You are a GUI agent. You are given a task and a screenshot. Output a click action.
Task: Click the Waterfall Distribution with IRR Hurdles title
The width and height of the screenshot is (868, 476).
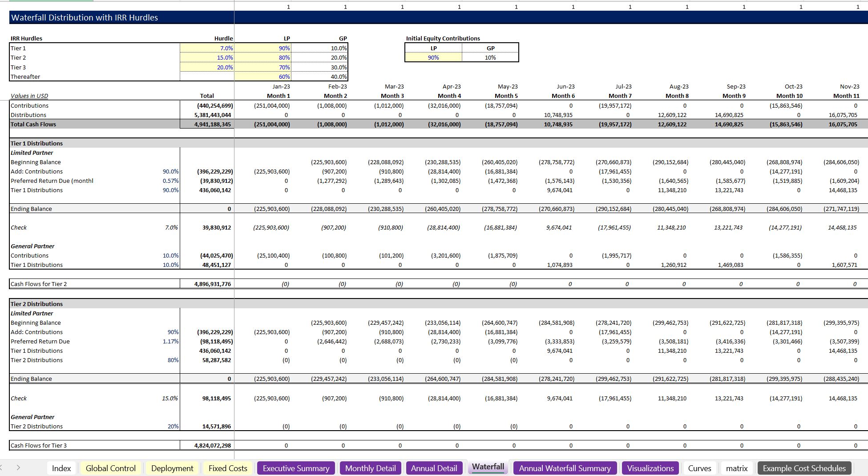pos(85,18)
